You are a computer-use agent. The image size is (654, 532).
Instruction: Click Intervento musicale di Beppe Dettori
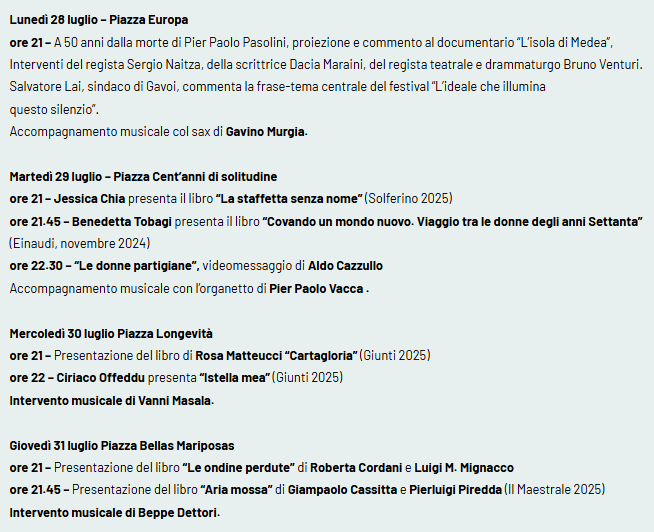click(115, 512)
